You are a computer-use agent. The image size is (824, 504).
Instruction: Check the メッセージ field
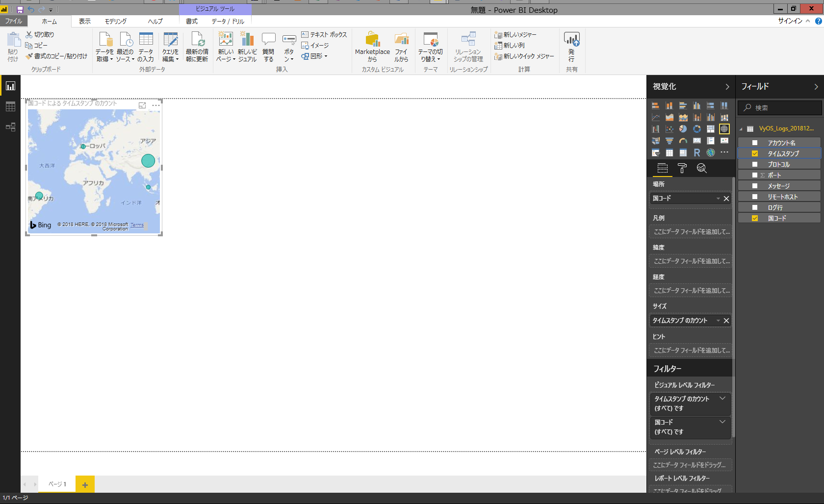point(755,186)
